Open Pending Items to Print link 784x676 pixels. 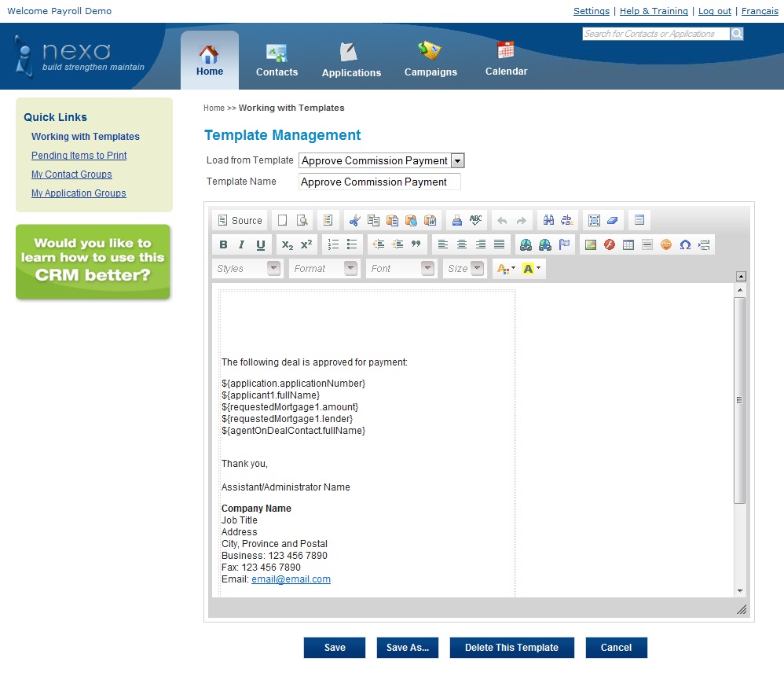click(79, 156)
